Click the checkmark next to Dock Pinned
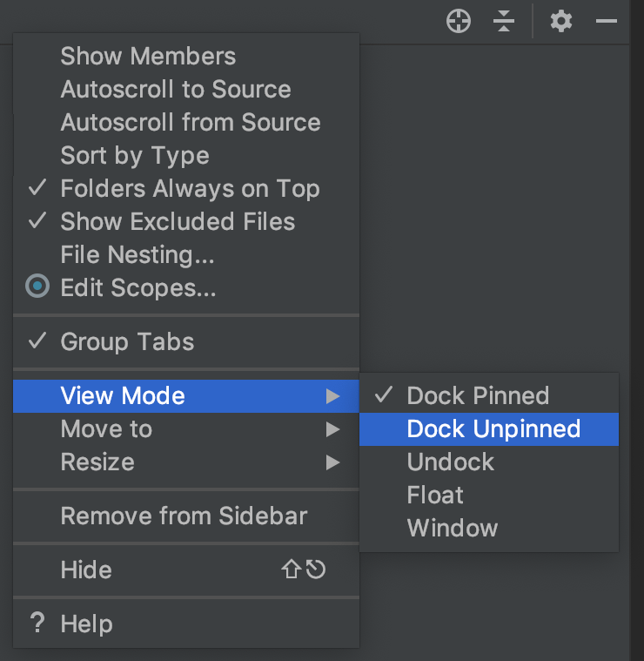This screenshot has width=644, height=661. pyautogui.click(x=383, y=395)
